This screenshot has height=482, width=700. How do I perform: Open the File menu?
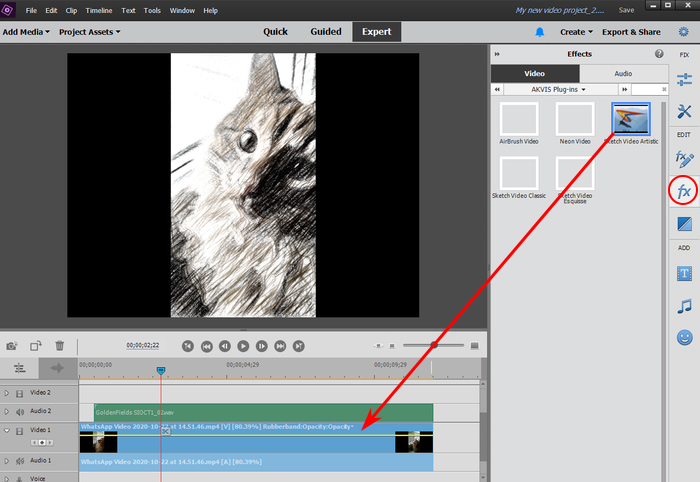click(31, 10)
